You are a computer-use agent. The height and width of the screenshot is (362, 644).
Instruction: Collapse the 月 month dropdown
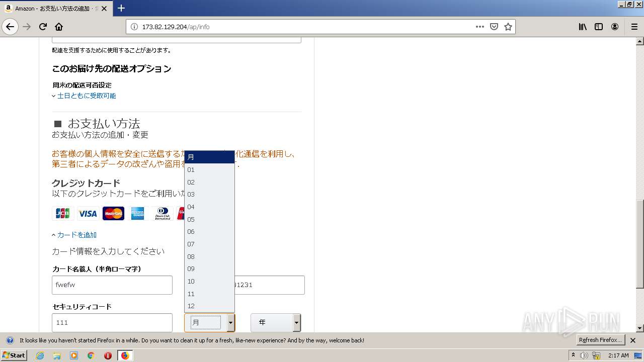coord(209,322)
